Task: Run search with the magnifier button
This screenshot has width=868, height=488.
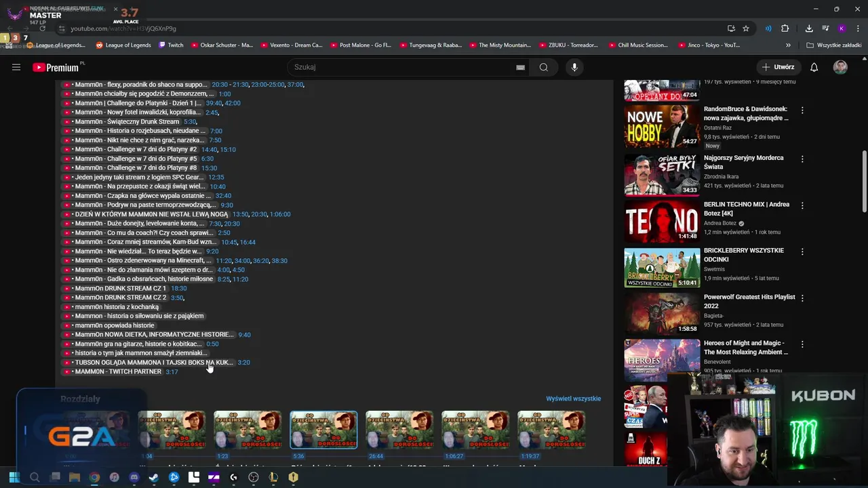Action: click(x=543, y=67)
